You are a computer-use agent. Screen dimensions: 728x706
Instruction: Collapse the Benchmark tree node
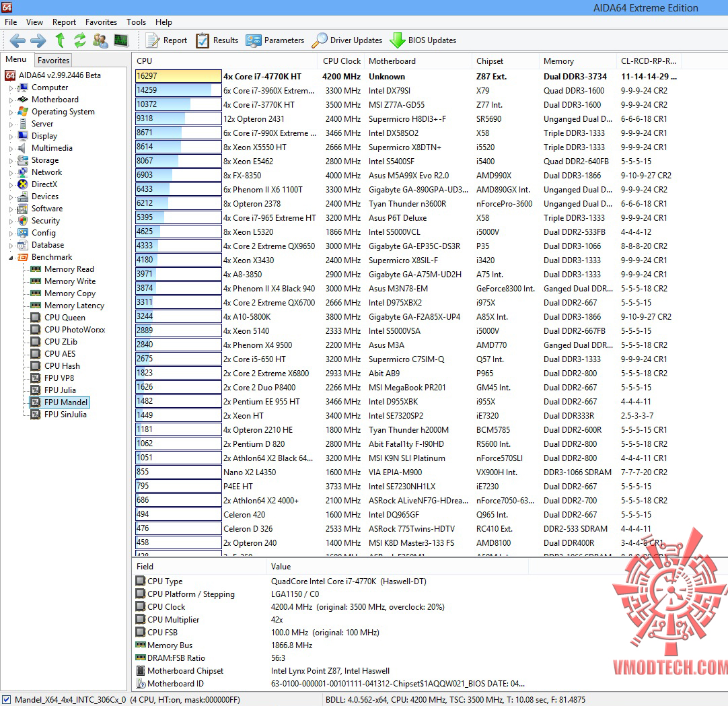click(x=11, y=257)
